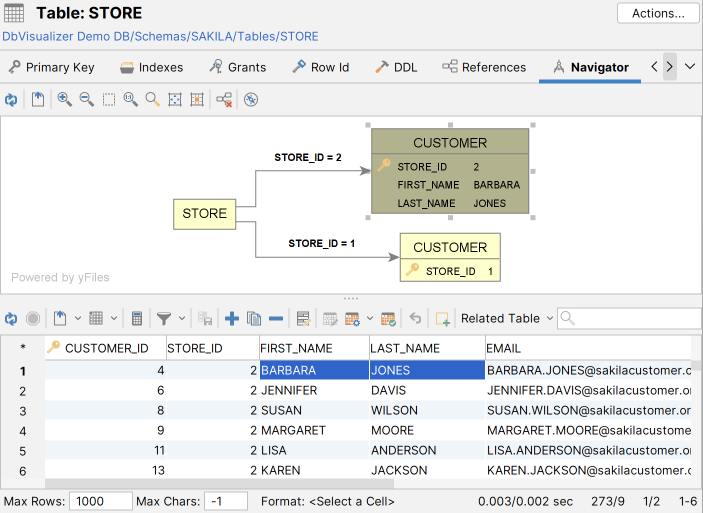This screenshot has height=513, width=703.
Task: Click the horizontal grid scrollbar
Action: (219, 484)
